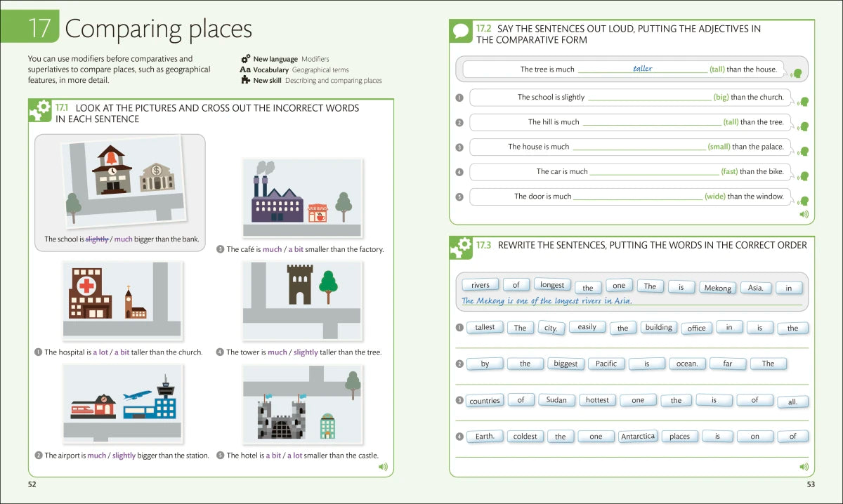Screen dimensions: 843x504
Task: Choose "slightly" in the airport sentence
Action: pos(124,456)
